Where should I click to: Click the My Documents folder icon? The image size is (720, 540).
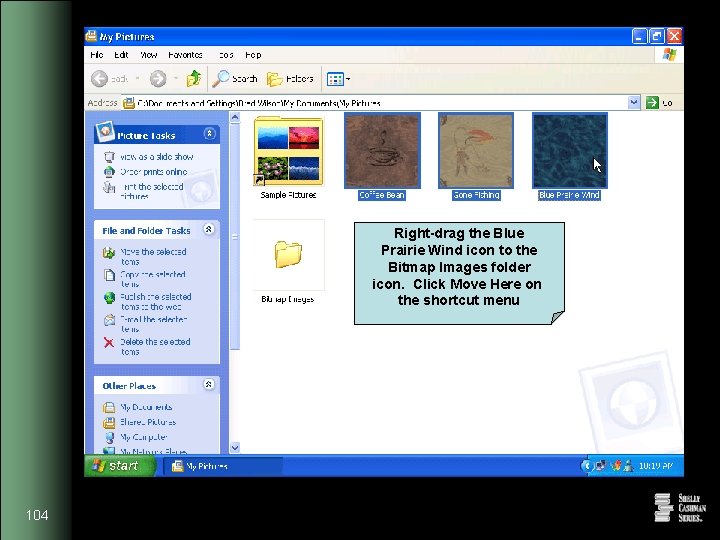point(109,407)
